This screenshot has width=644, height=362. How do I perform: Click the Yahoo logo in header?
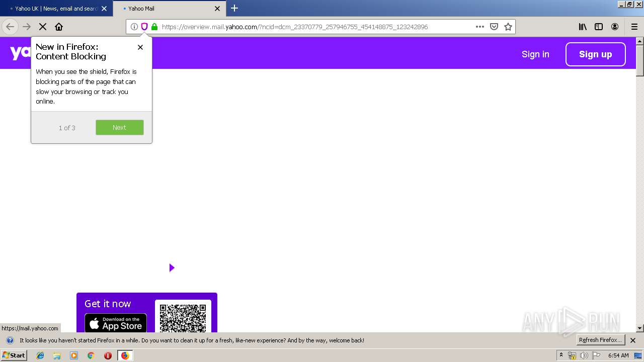[x=21, y=53]
